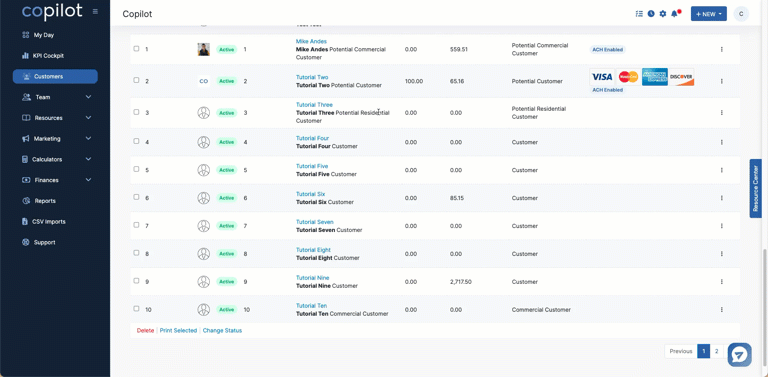768x377 pixels.
Task: Open notifications bell icon
Action: click(675, 13)
